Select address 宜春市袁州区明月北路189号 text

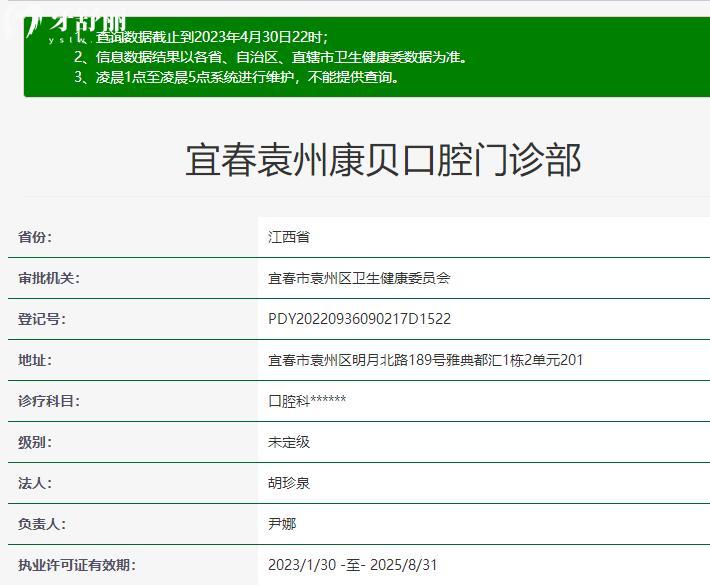[x=357, y=360]
